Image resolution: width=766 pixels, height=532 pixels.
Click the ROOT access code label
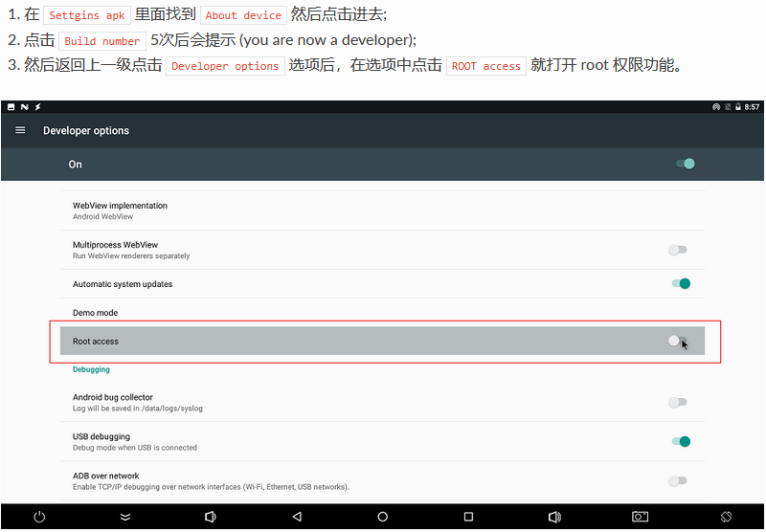click(x=486, y=66)
